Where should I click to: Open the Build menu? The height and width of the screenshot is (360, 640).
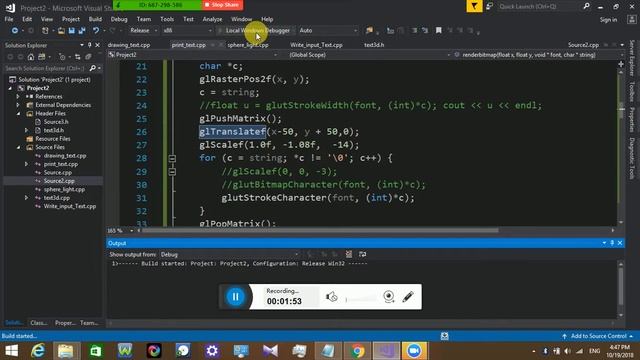95,19
